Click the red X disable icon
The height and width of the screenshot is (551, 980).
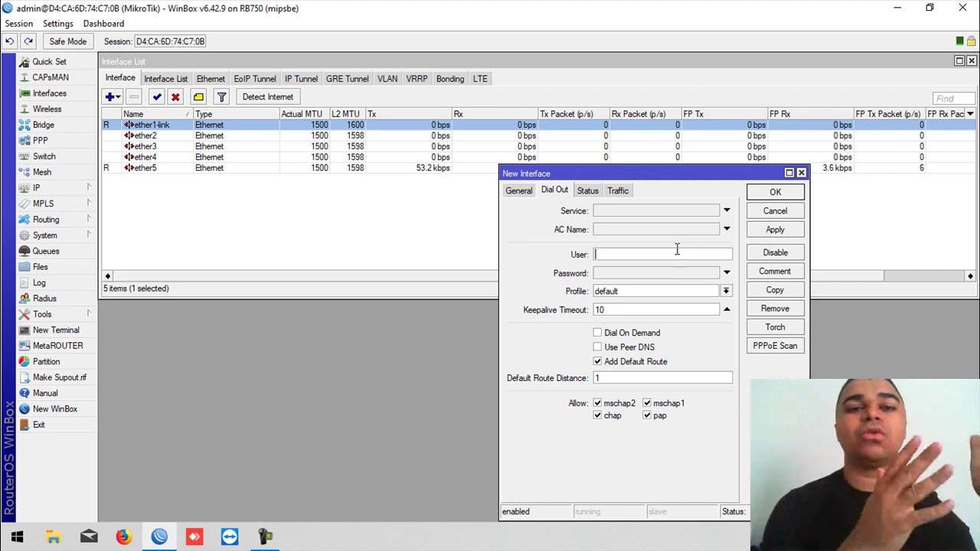point(175,97)
